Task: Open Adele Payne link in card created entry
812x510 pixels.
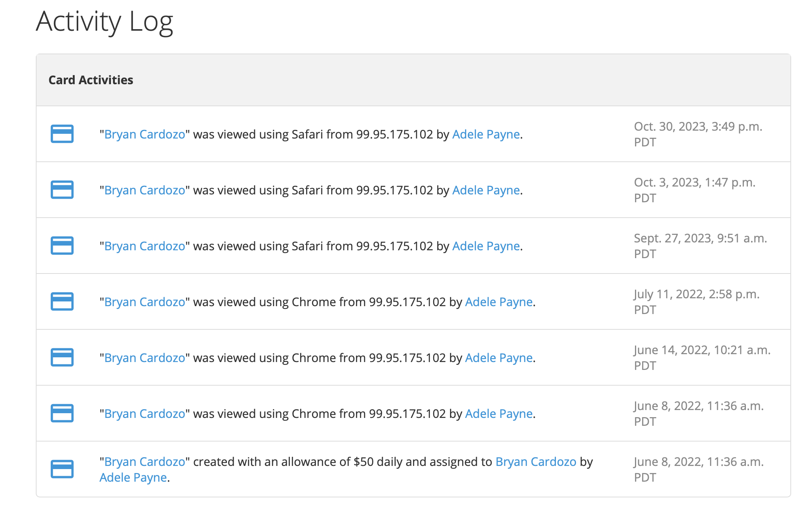Action: (x=133, y=478)
